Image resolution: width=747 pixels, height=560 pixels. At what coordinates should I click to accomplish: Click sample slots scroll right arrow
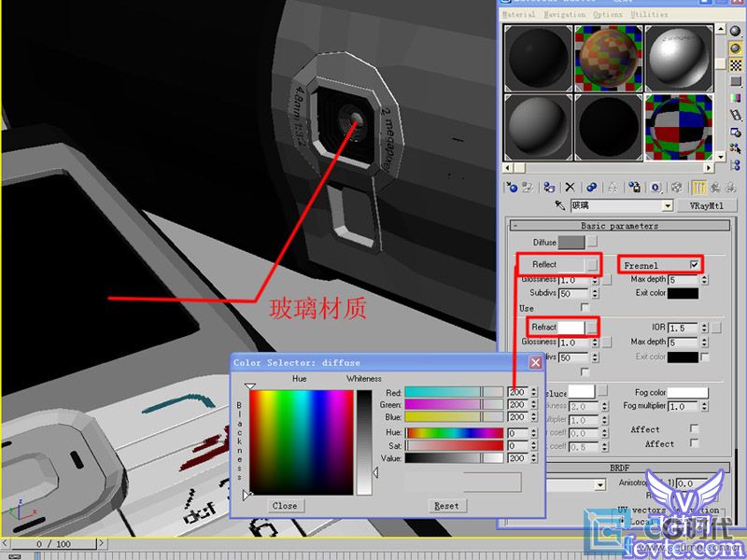click(709, 168)
